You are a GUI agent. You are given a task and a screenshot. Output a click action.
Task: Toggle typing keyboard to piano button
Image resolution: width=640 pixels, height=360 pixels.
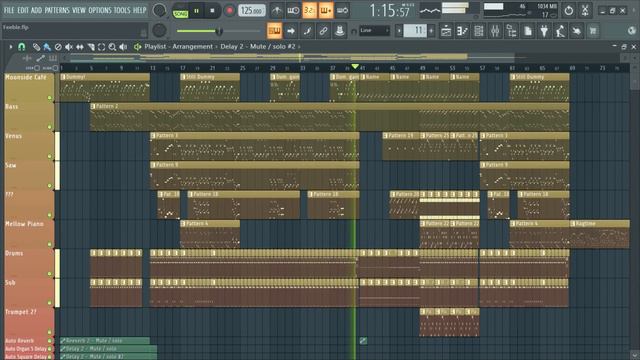tap(274, 31)
